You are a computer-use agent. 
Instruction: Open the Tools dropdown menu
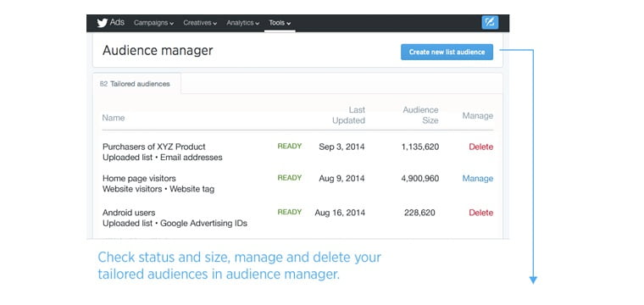pyautogui.click(x=280, y=23)
